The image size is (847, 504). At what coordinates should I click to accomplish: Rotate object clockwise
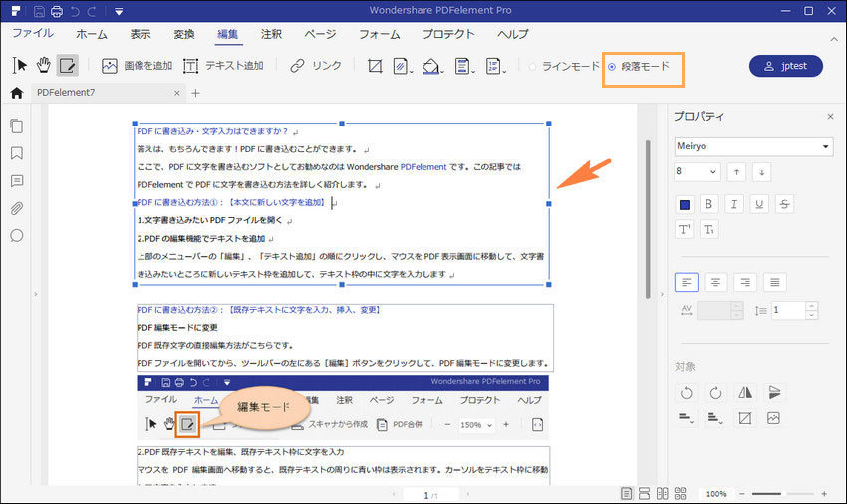715,392
